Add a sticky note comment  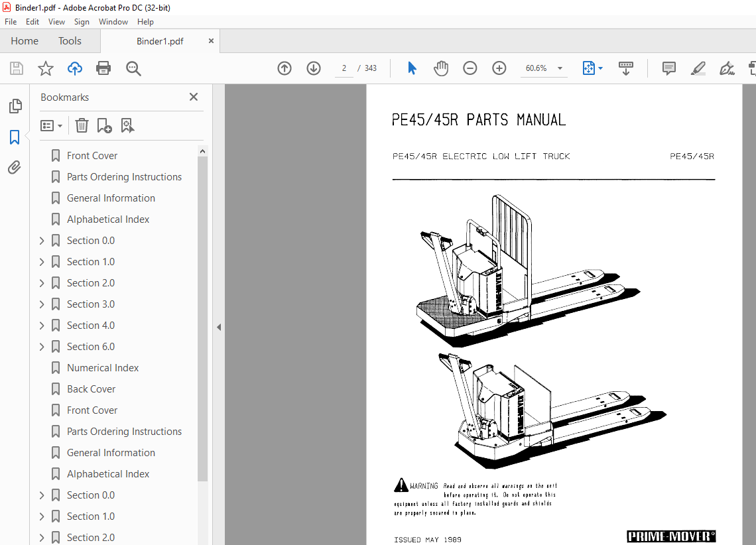(668, 68)
